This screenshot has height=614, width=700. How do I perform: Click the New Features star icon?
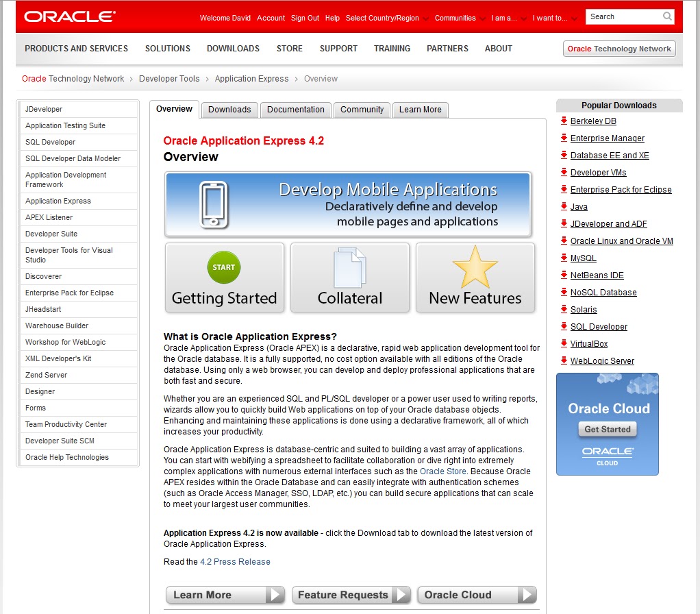tap(475, 267)
